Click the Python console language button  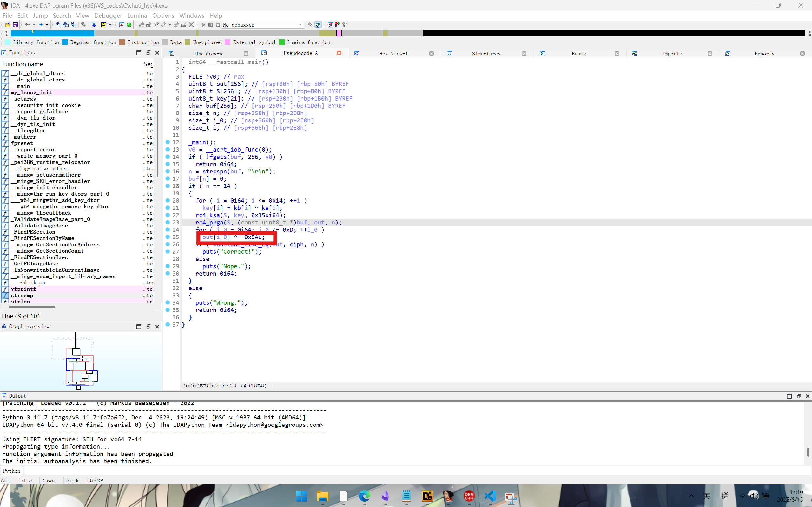coord(11,471)
